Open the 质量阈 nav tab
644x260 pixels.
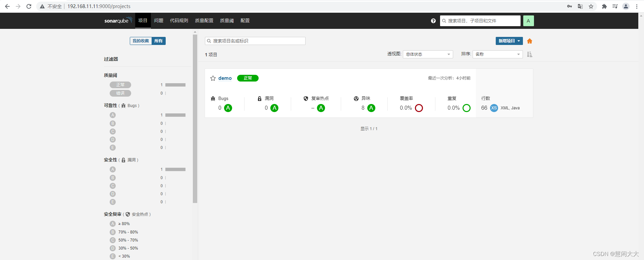pyautogui.click(x=227, y=20)
